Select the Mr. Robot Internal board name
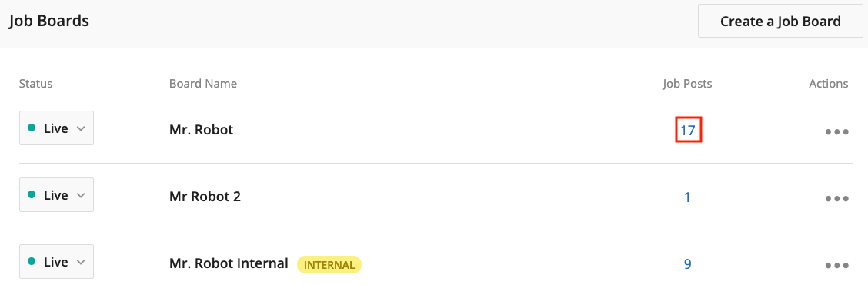The width and height of the screenshot is (868, 285). click(229, 263)
